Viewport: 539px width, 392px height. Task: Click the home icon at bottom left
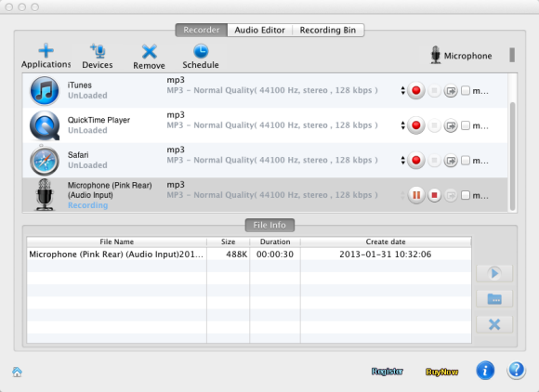(x=17, y=372)
